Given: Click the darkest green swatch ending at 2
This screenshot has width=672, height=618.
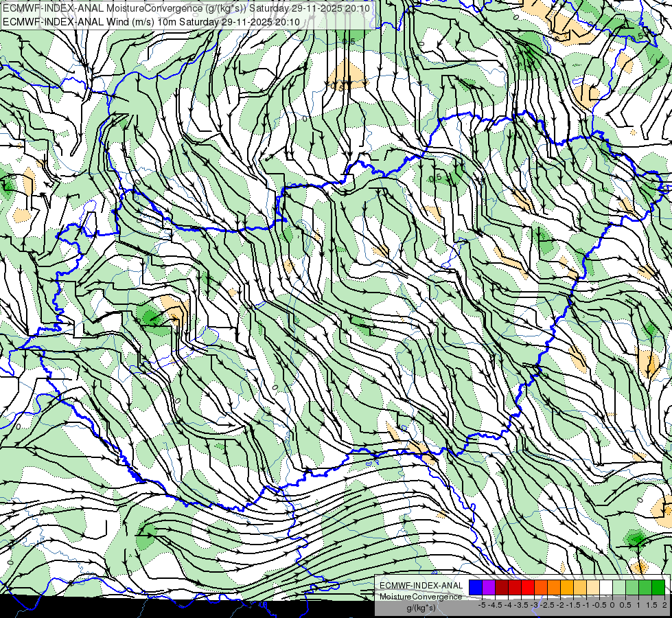Looking at the screenshot, I should tap(659, 587).
